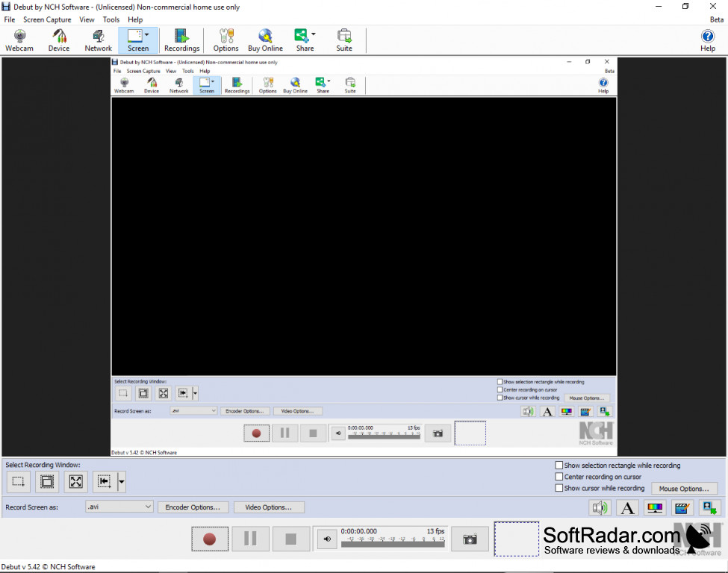This screenshot has height=573, width=728.
Task: Expand the Screen button dropdown arrow
Action: 146,35
